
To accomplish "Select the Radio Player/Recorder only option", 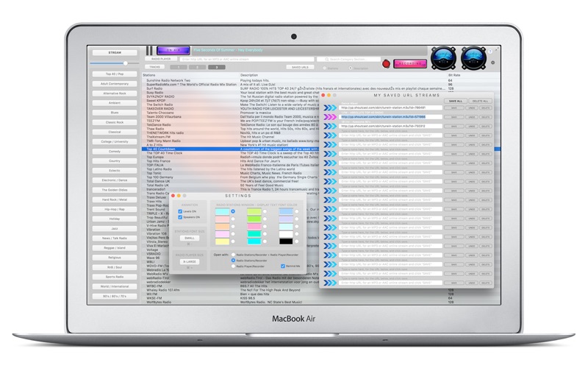I will pyautogui.click(x=233, y=266).
